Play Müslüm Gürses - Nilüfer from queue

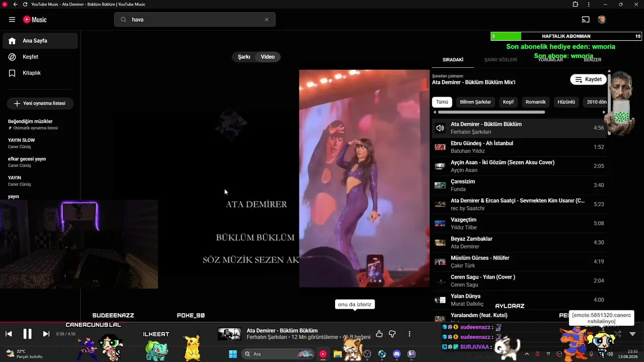coord(519,261)
